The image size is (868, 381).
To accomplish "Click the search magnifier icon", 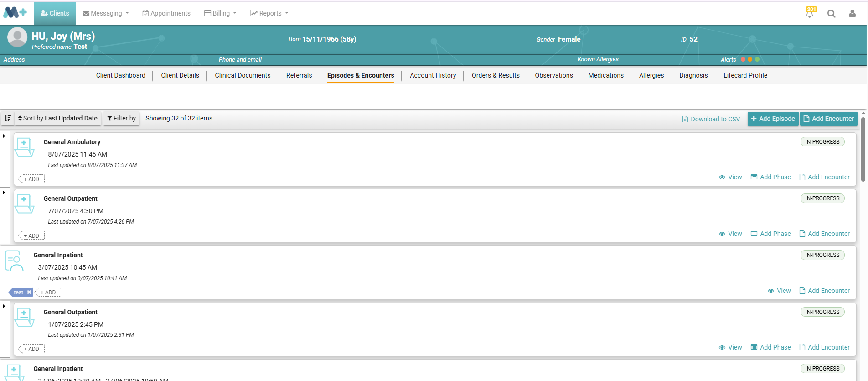I will tap(832, 14).
